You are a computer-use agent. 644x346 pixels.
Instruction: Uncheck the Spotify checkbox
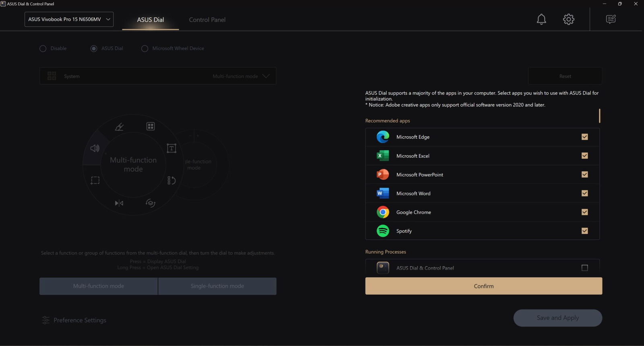[584, 231]
